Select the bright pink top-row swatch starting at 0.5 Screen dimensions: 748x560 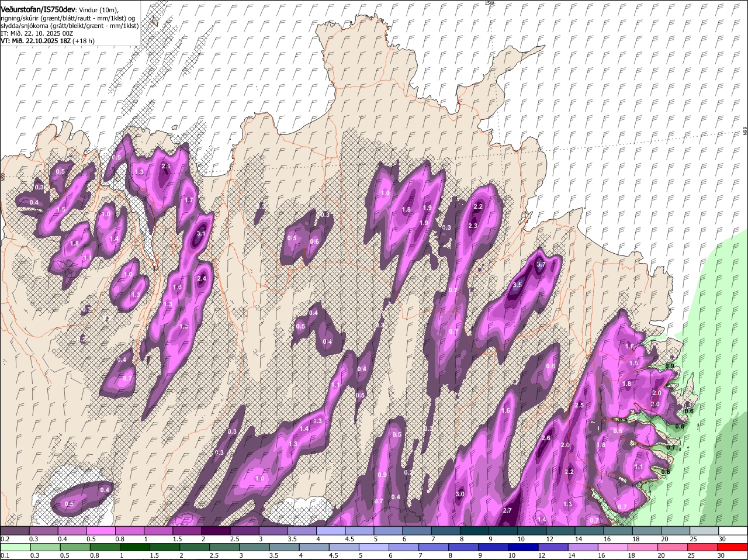coord(101,531)
